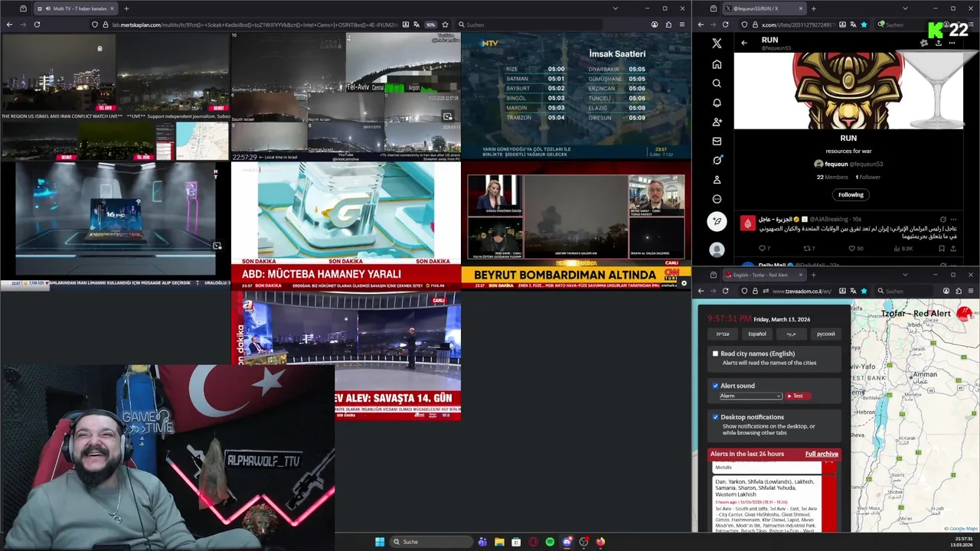Open Firefox menu in Multi TV window
The width and height of the screenshot is (980, 551).
click(682, 24)
